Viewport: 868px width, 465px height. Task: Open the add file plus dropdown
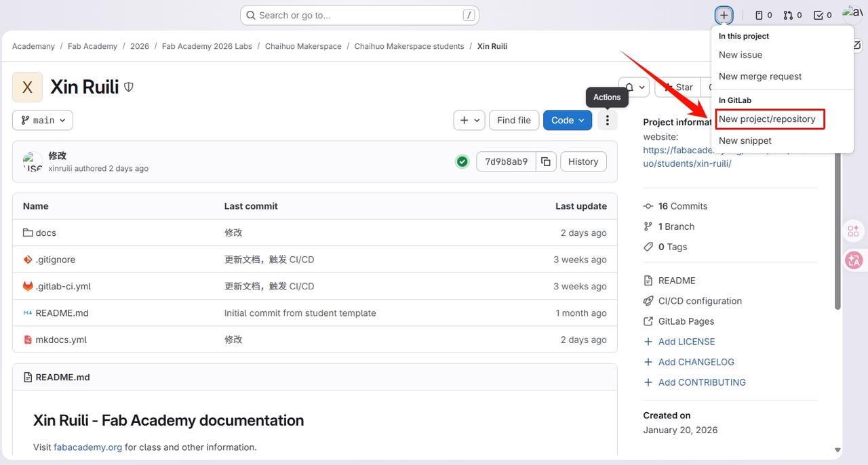(x=469, y=120)
